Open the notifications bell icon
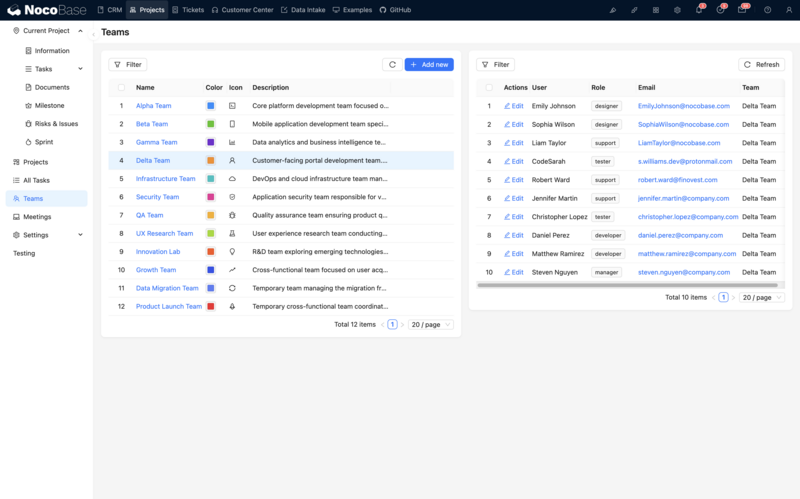The image size is (800, 499). coord(699,9)
